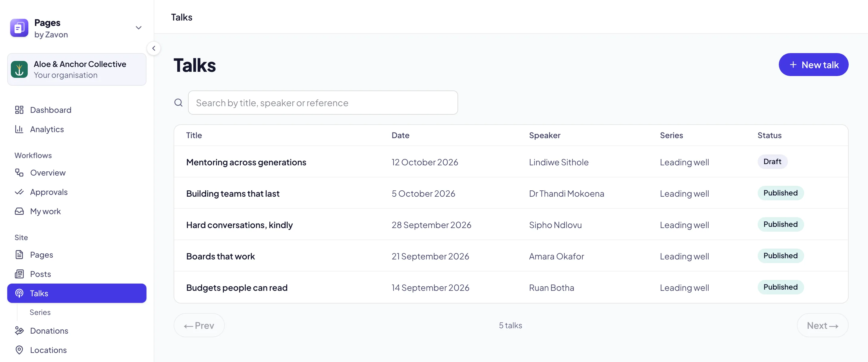
Task: Click the Approvals double-check icon
Action: [19, 192]
